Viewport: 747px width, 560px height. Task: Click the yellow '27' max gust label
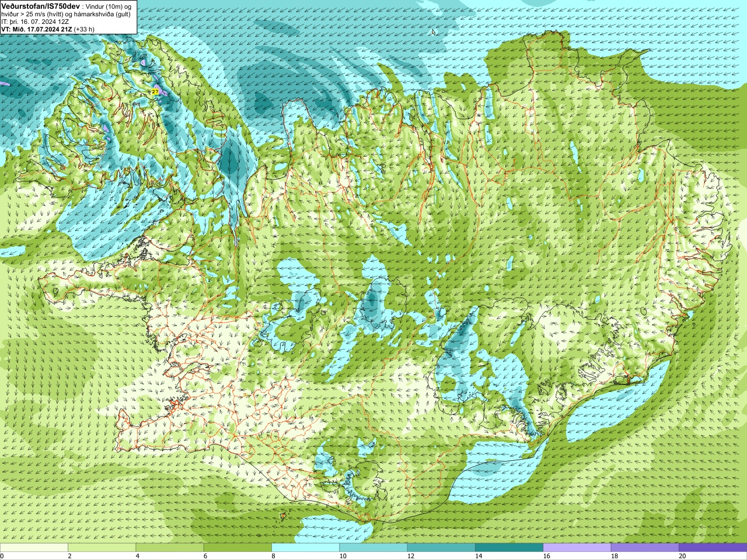pos(155,92)
